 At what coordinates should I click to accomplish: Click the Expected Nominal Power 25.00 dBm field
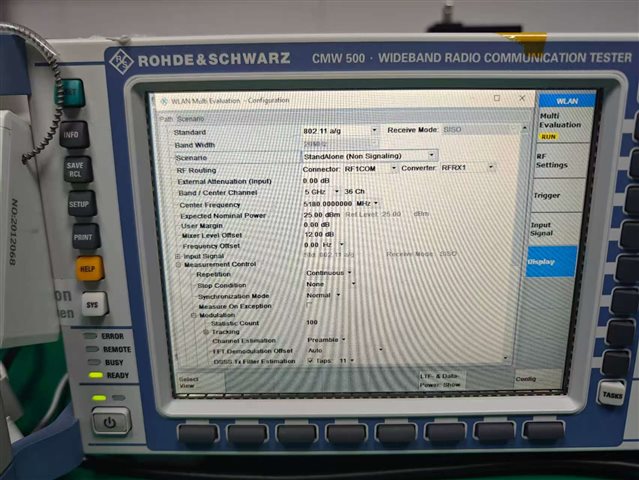click(x=322, y=214)
